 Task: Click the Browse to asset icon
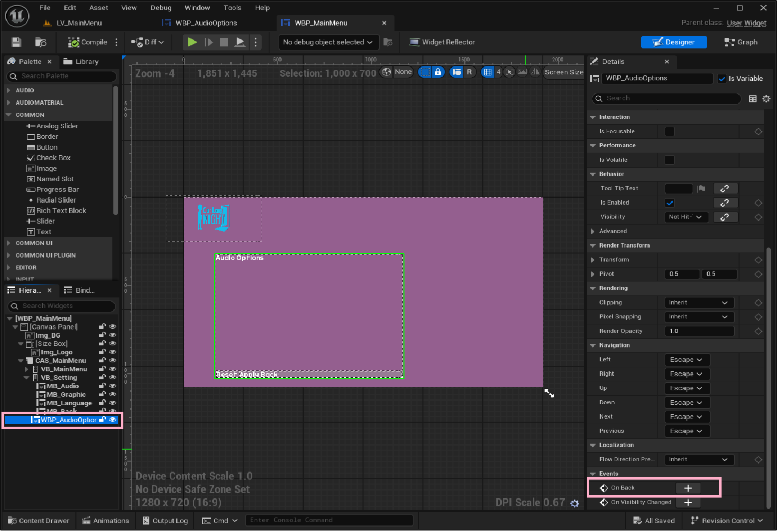tap(40, 42)
